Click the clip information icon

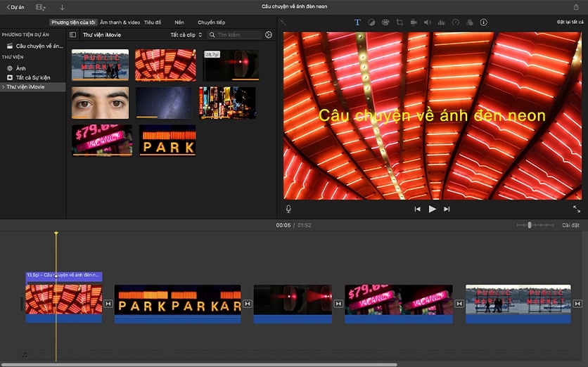(x=483, y=22)
